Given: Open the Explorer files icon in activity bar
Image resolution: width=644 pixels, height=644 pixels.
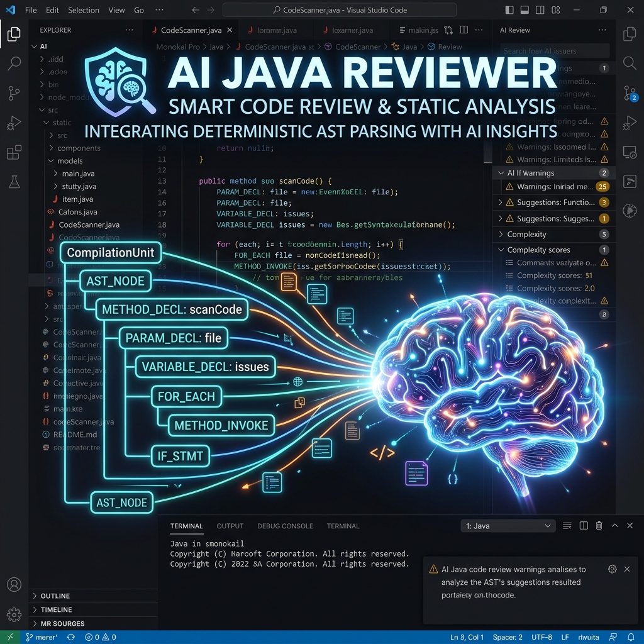Looking at the screenshot, I should tap(14, 34).
